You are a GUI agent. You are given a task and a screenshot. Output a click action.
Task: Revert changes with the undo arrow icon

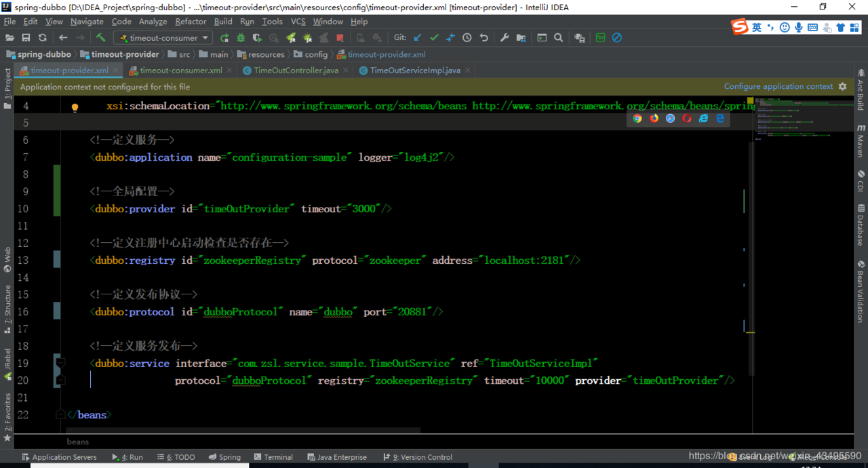[484, 38]
